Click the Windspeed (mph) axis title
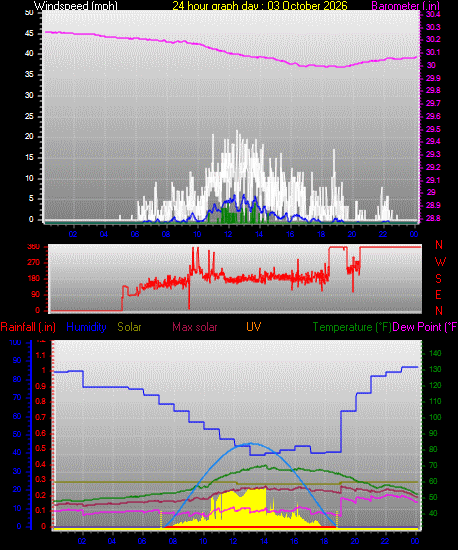Viewport: 458px width, 550px height. click(x=75, y=6)
